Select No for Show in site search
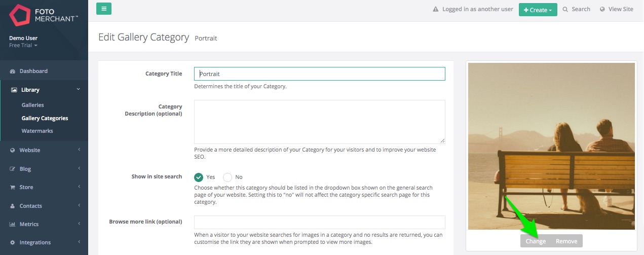 pyautogui.click(x=228, y=177)
